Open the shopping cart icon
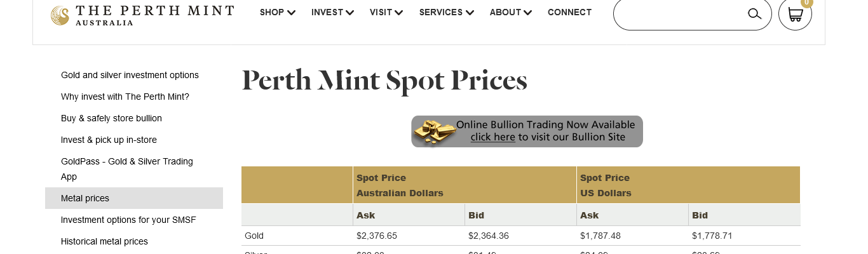This screenshot has height=254, width=868. tap(795, 14)
